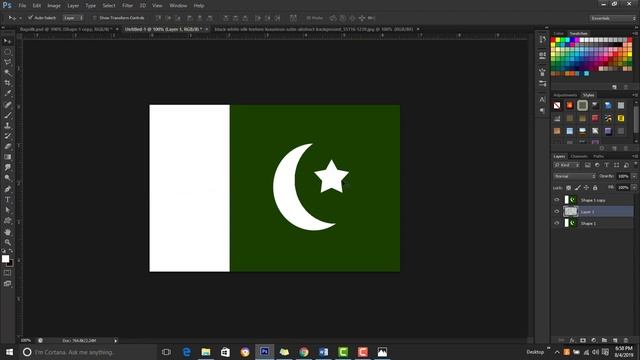Filter layers by type layers (T icon)

(x=607, y=165)
